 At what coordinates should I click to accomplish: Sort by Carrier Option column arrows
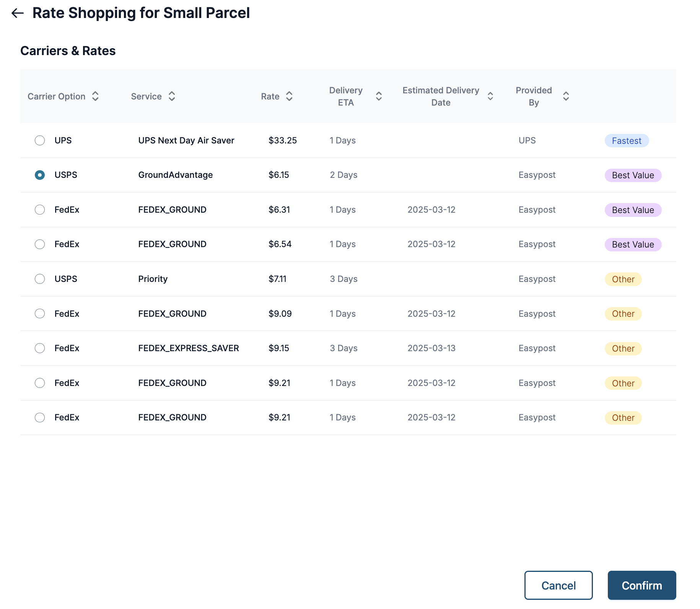95,96
